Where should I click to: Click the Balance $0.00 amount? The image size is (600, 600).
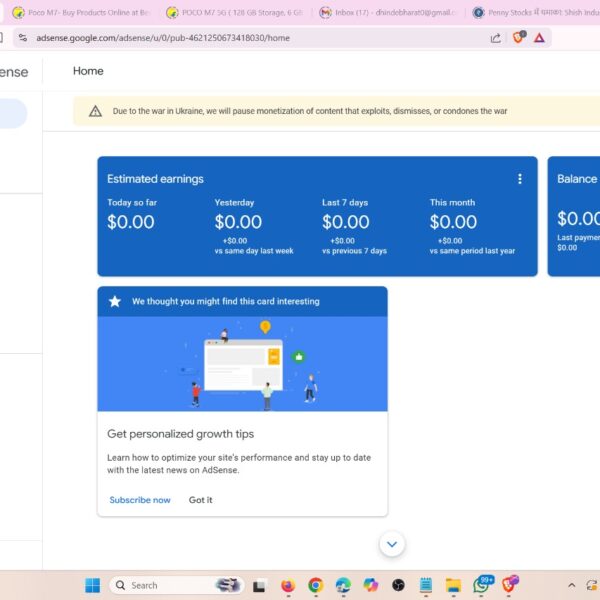pyautogui.click(x=579, y=218)
